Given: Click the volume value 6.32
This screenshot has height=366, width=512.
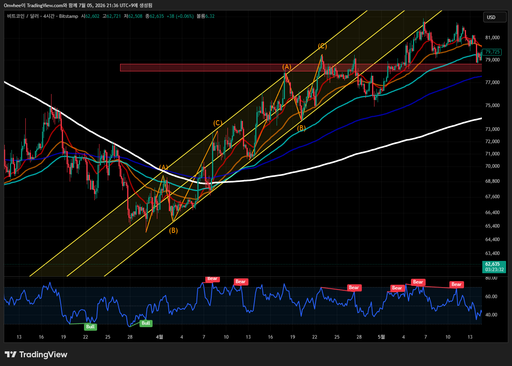Looking at the screenshot, I should tap(210, 16).
